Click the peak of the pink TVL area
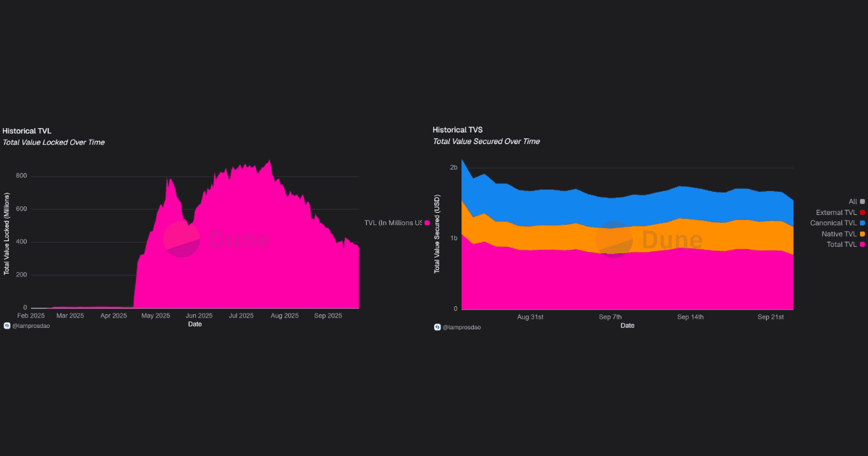The width and height of the screenshot is (868, 456). [x=269, y=161]
